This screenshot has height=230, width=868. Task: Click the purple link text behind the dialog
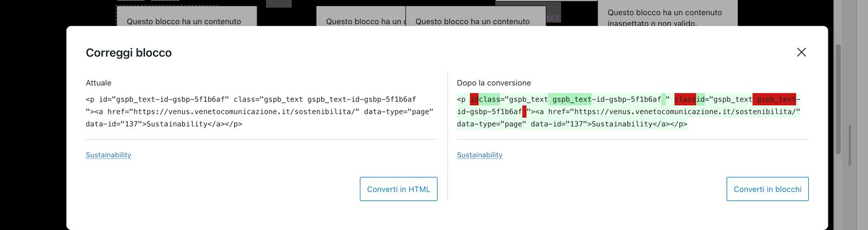click(x=553, y=17)
